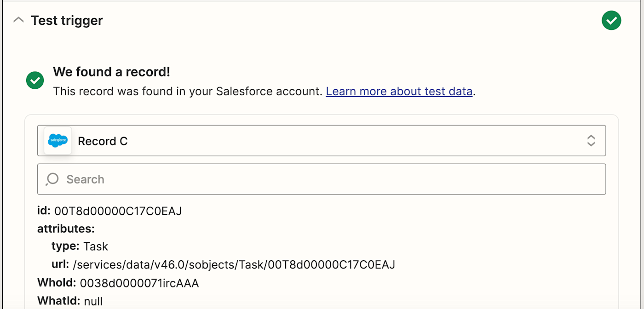The image size is (644, 309).
Task: Click the Test trigger heading
Action: (67, 20)
